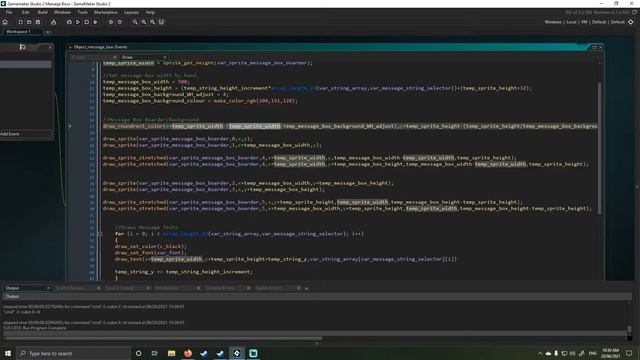The width and height of the screenshot is (640, 360).
Task: Click the taskbar search box
Action: point(73,353)
